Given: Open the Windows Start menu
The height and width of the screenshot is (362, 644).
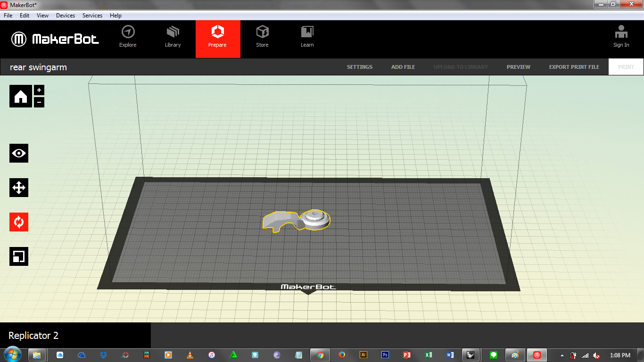Looking at the screenshot, I should tap(13, 355).
